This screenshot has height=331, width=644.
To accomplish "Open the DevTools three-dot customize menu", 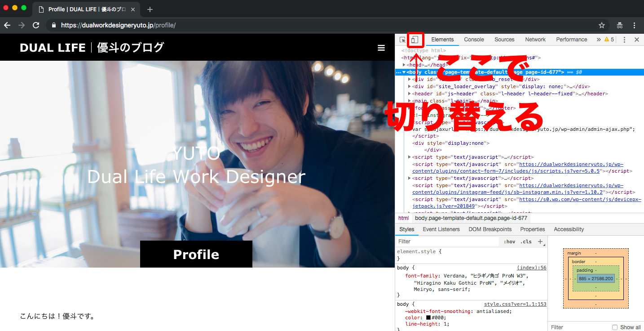I will [624, 40].
